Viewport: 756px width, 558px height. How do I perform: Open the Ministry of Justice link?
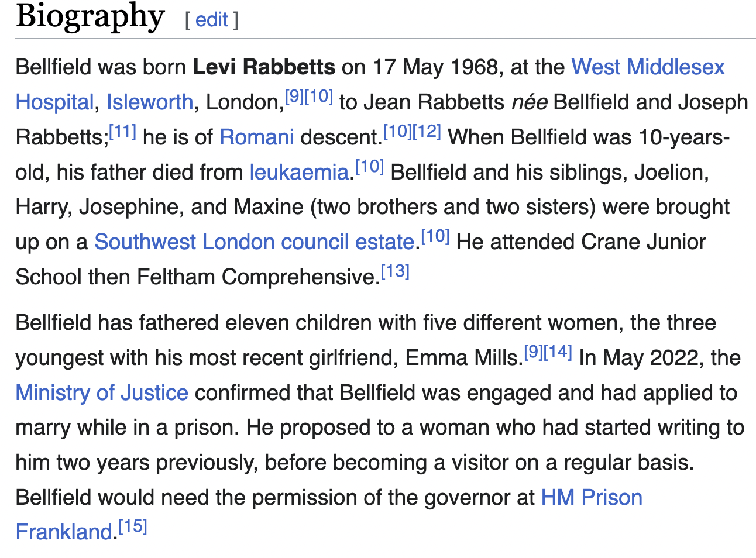click(x=102, y=392)
